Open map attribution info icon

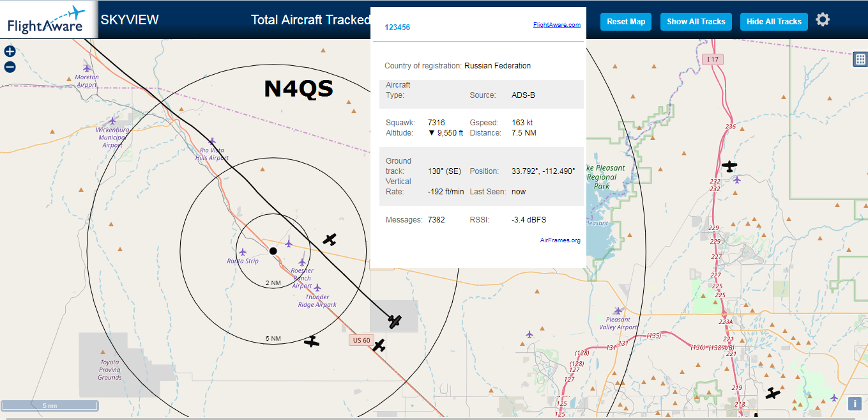855,403
